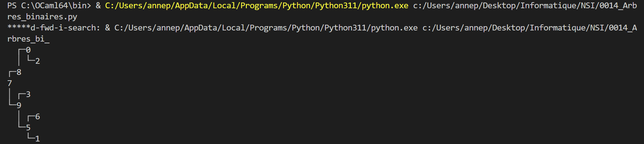Viewport: 644px width, 144px height.
Task: Click tree node 8 in output
Action: (x=19, y=72)
